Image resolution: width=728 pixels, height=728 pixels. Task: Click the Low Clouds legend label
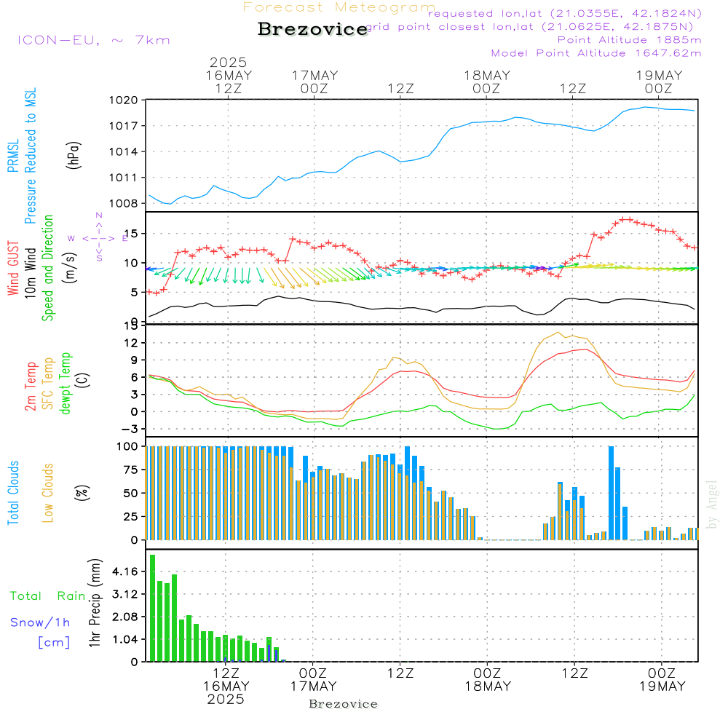48,493
